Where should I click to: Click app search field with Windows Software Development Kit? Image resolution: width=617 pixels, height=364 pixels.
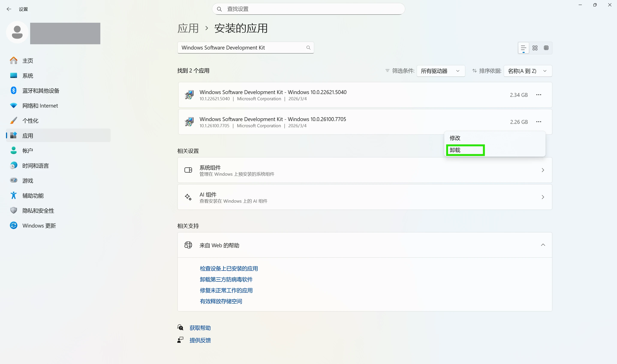click(245, 48)
